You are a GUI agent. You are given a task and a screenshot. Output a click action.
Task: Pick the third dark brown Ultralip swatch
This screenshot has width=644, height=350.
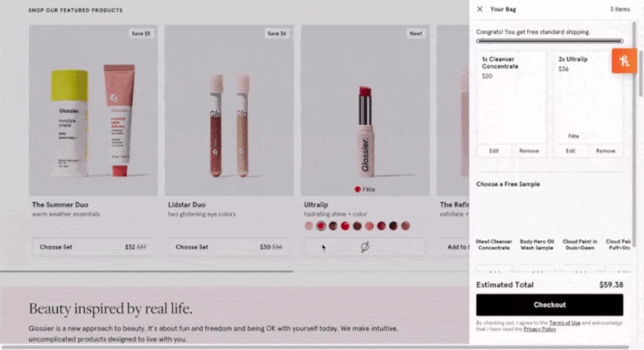pos(333,226)
